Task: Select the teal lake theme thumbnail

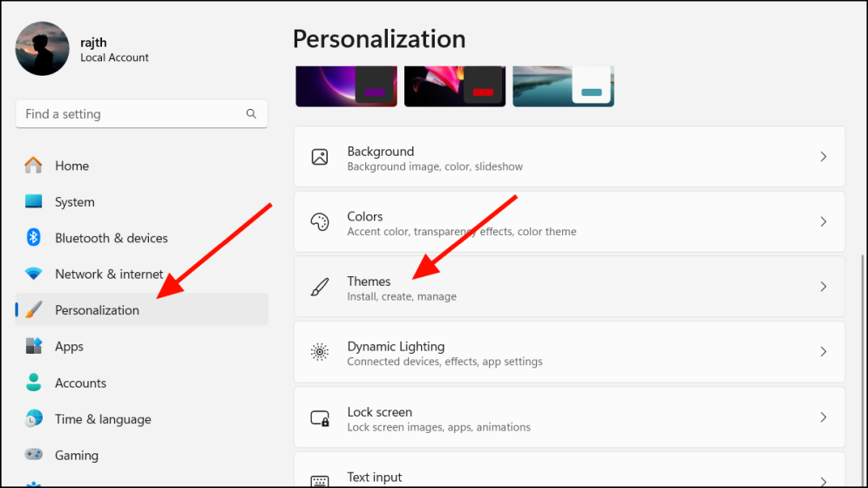Action: 564,86
